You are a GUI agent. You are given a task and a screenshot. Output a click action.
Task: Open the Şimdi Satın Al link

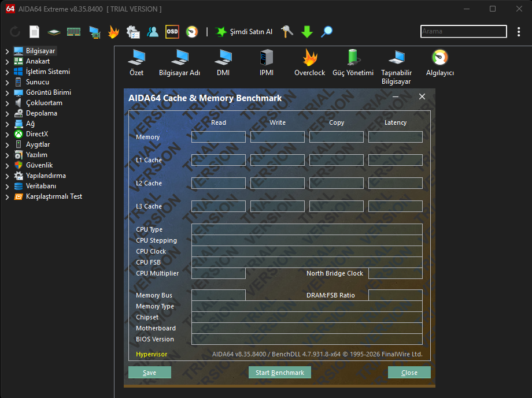(251, 32)
